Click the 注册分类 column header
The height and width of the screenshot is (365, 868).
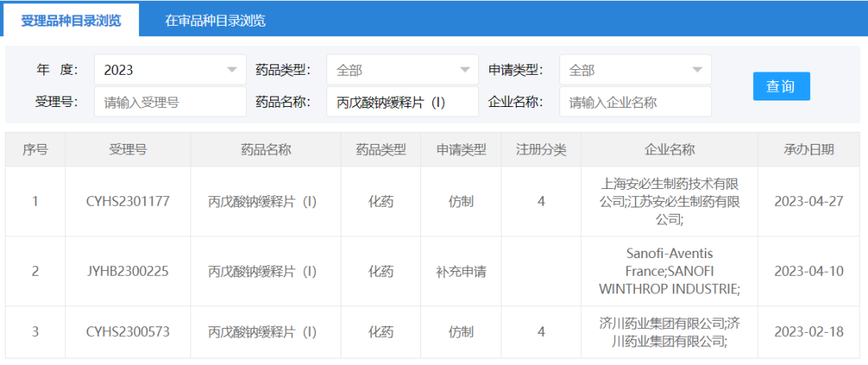542,150
